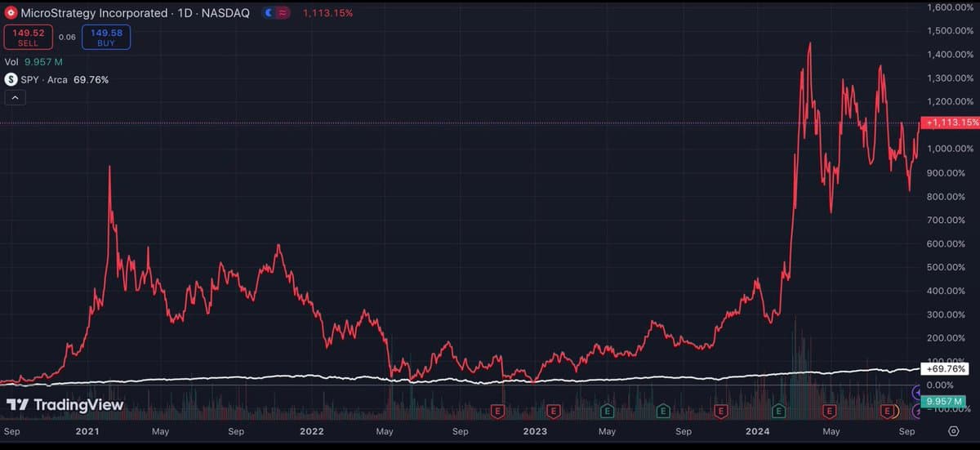Viewport: 980px width, 450px height.
Task: Open red earnings marker left of 2023
Action: pyautogui.click(x=497, y=410)
